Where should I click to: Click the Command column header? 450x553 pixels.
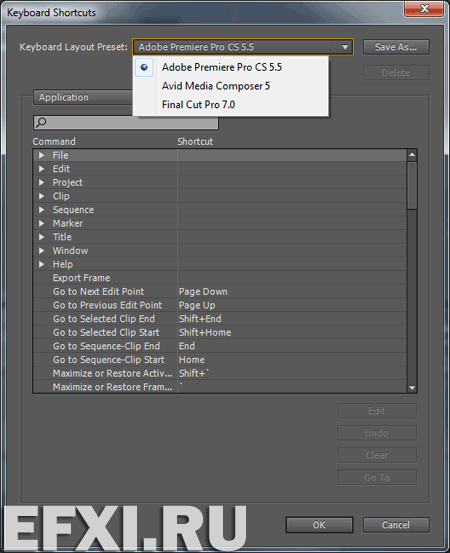tap(54, 141)
